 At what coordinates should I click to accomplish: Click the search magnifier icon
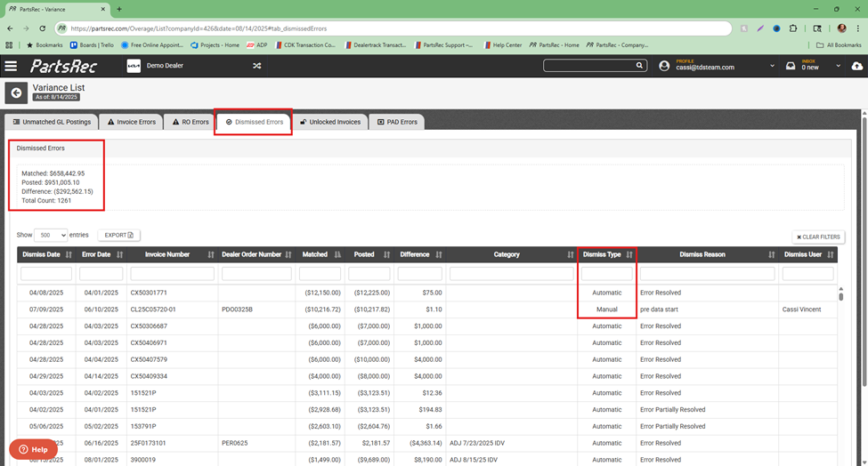click(x=639, y=66)
